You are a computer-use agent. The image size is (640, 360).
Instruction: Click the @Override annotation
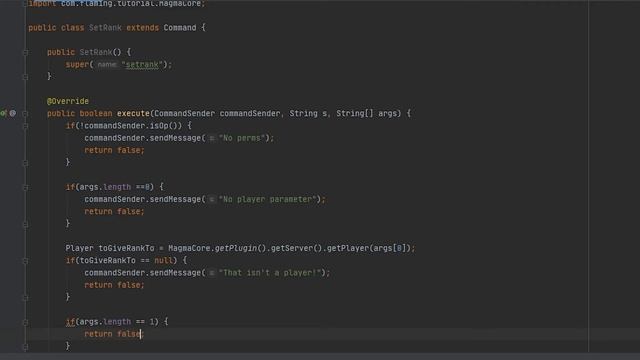pyautogui.click(x=68, y=101)
